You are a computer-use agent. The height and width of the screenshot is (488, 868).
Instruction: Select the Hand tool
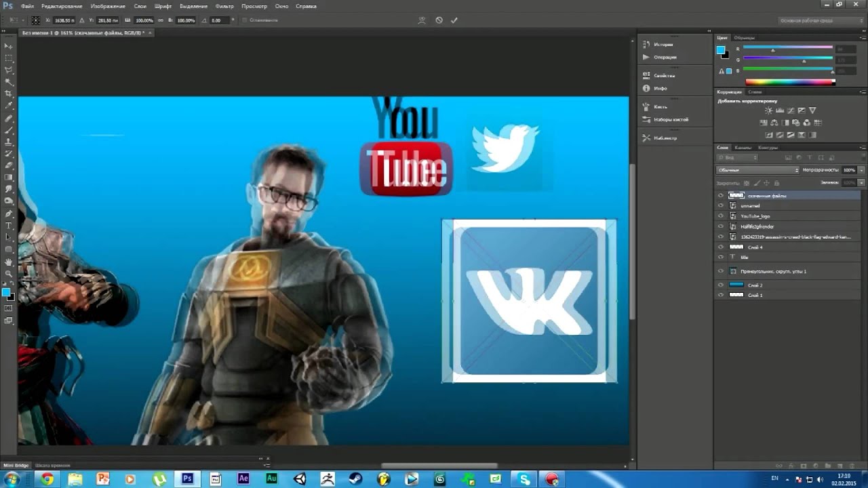click(x=9, y=262)
